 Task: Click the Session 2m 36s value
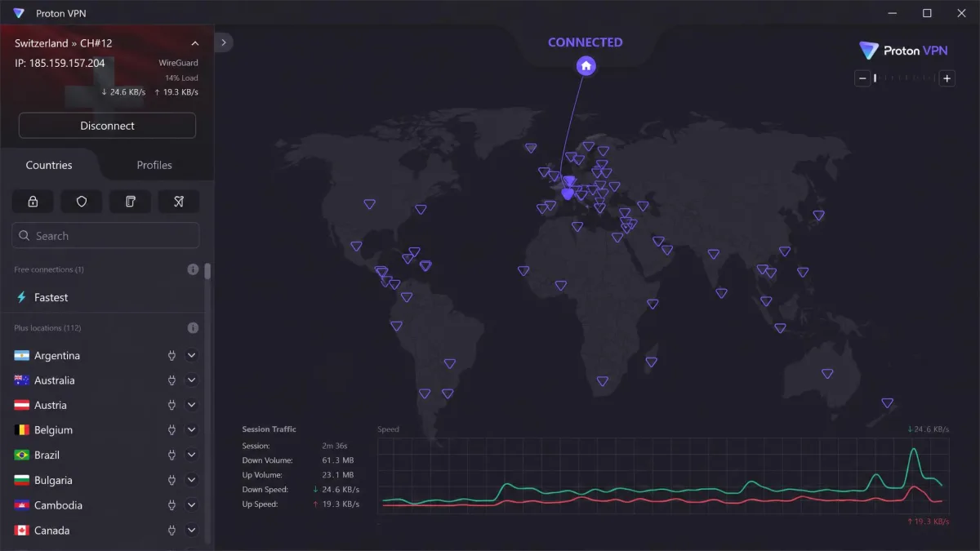(335, 446)
